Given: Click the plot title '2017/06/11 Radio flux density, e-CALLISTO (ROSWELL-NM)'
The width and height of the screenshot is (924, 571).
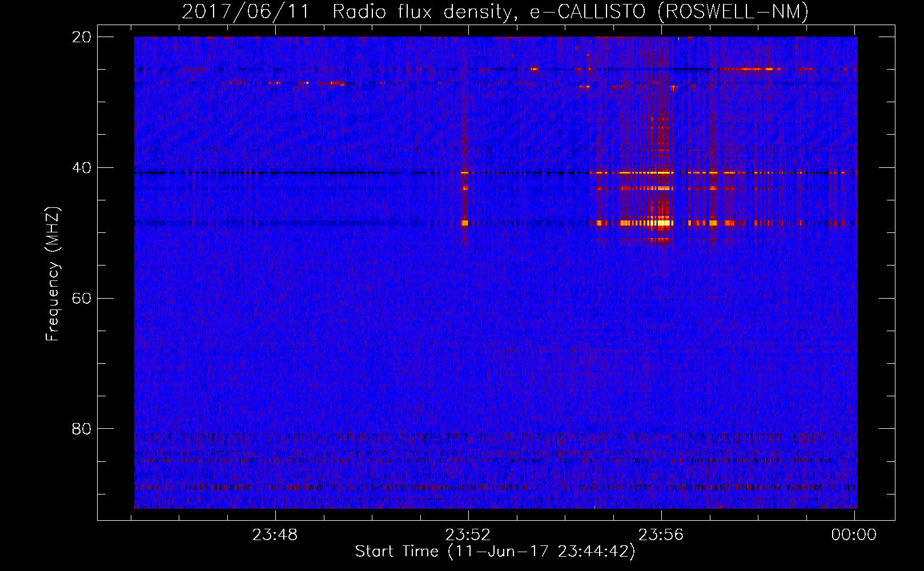Looking at the screenshot, I should (495, 11).
